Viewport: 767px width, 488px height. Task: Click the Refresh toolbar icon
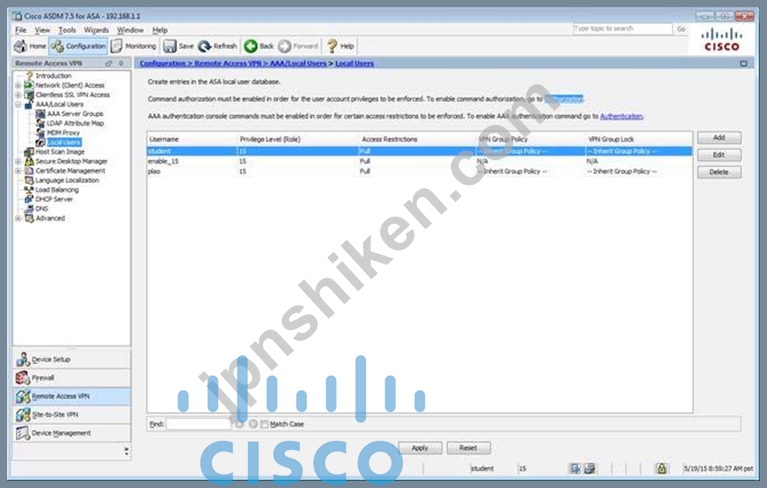pyautogui.click(x=218, y=46)
